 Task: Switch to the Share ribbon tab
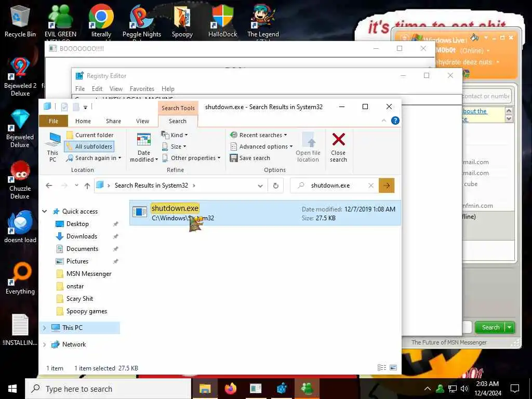pos(113,121)
